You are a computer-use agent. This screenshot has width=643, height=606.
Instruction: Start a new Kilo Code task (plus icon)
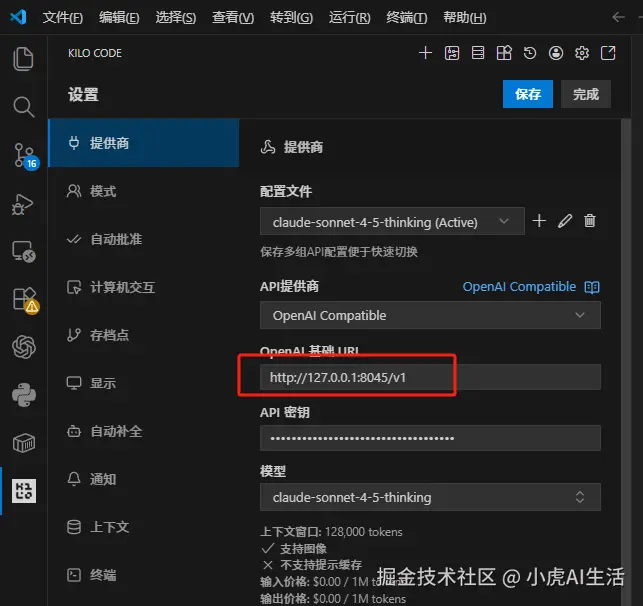tap(425, 53)
